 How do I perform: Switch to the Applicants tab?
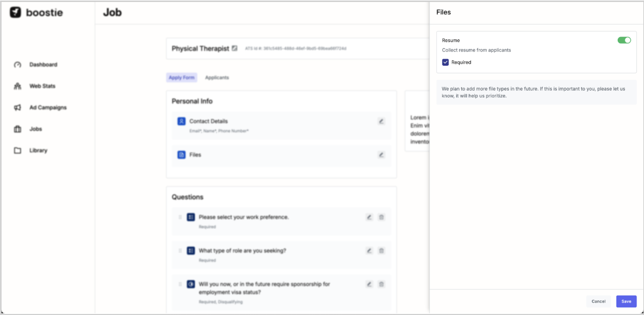point(217,77)
